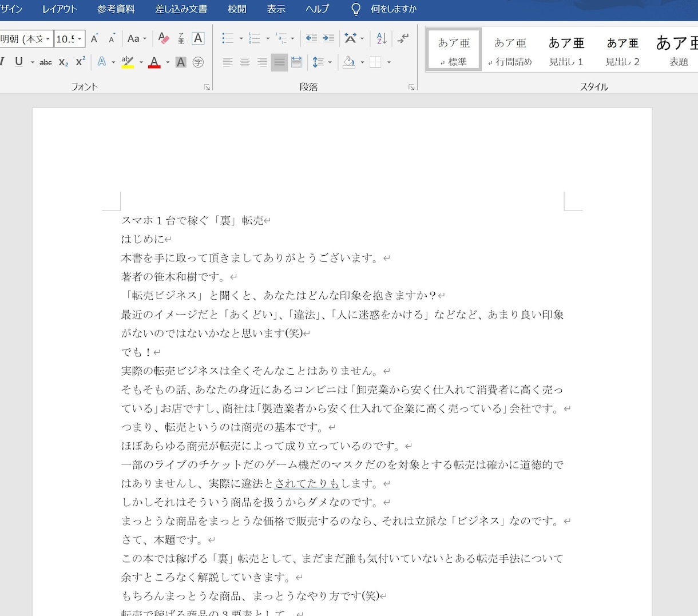Expand the bullet library dropdown arrow
This screenshot has width=698, height=616.
click(x=241, y=38)
